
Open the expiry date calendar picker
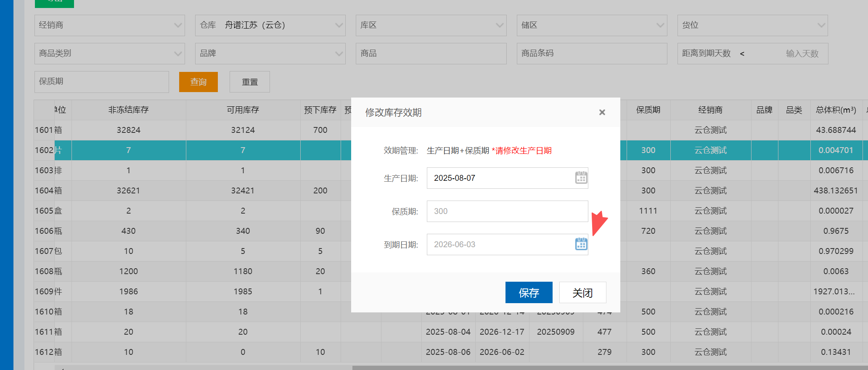581,244
